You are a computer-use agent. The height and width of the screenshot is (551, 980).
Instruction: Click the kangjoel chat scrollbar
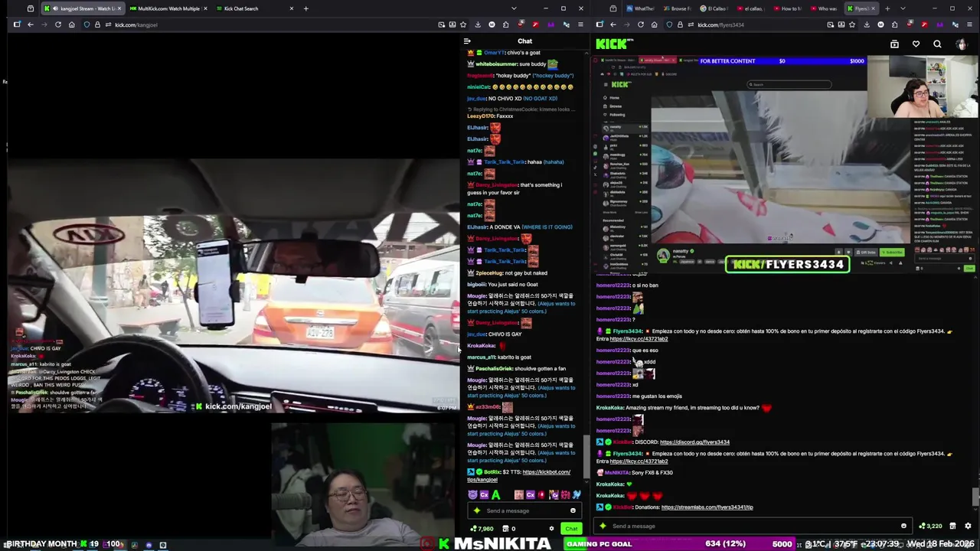(586, 455)
